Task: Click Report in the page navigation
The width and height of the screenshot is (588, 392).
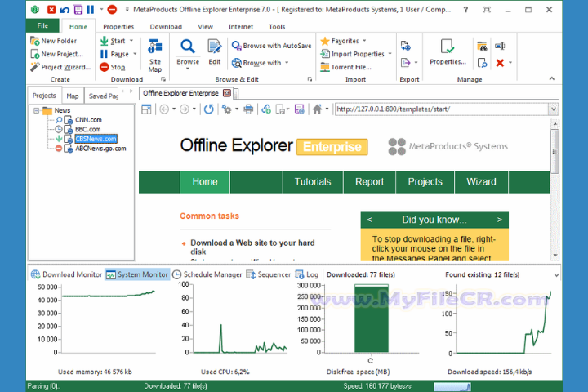Action: 369,182
